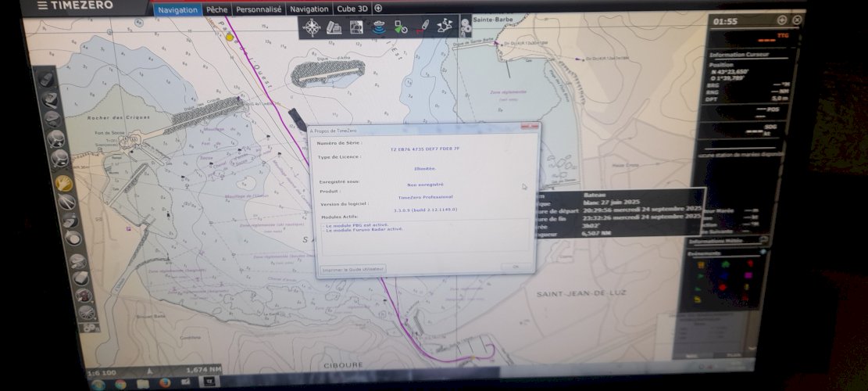Select the yellow hand pan tool
This screenshot has height=391, width=868.
click(64, 183)
